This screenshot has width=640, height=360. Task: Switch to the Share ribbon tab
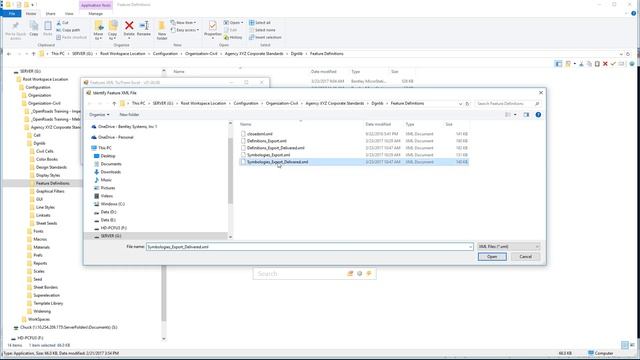[50, 14]
